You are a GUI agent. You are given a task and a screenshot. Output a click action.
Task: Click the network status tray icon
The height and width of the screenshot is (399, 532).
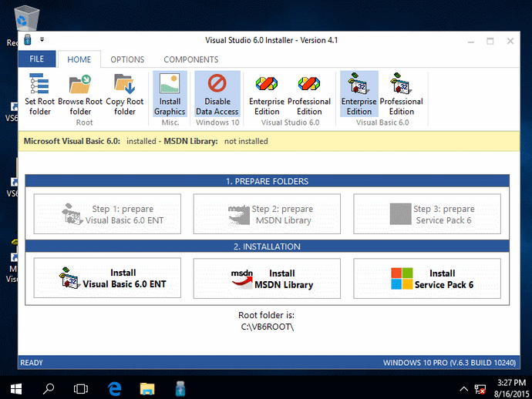coord(480,389)
